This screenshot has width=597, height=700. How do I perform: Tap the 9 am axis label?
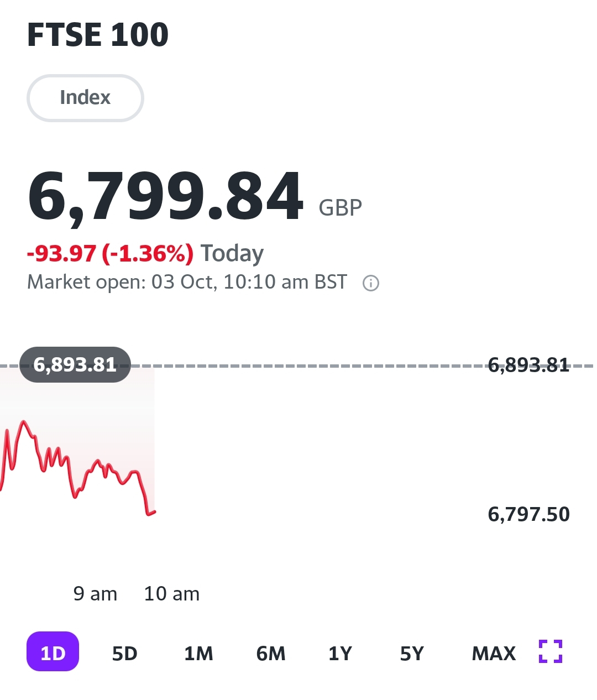click(x=95, y=594)
